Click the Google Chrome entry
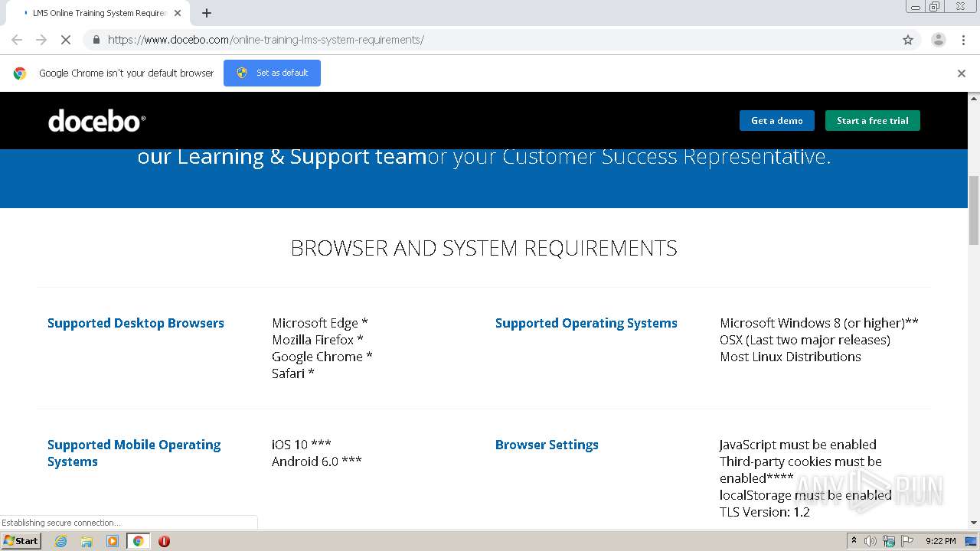Viewport: 980px width, 551px height. [x=322, y=357]
